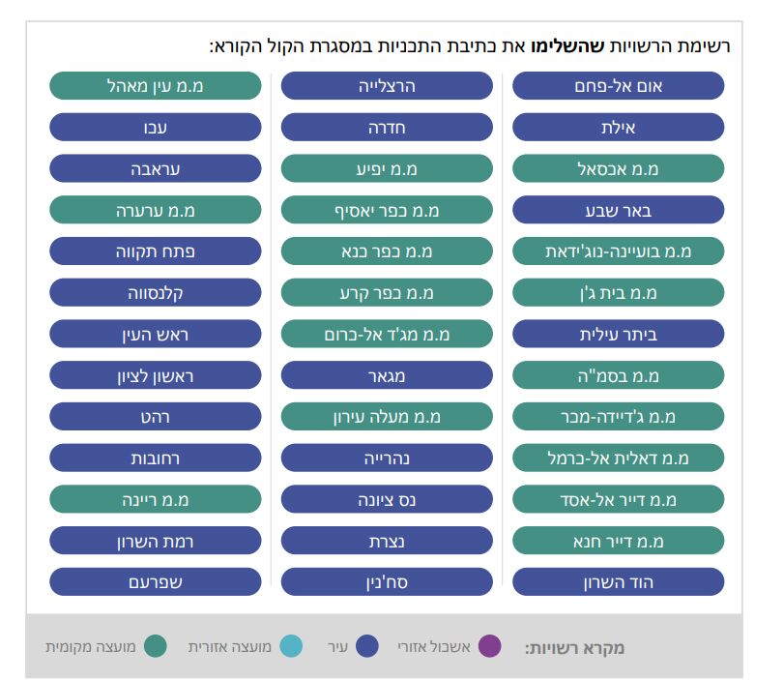This screenshot has width=784, height=680.
Task: Click the רמת השרון pill
Action: coord(156,541)
